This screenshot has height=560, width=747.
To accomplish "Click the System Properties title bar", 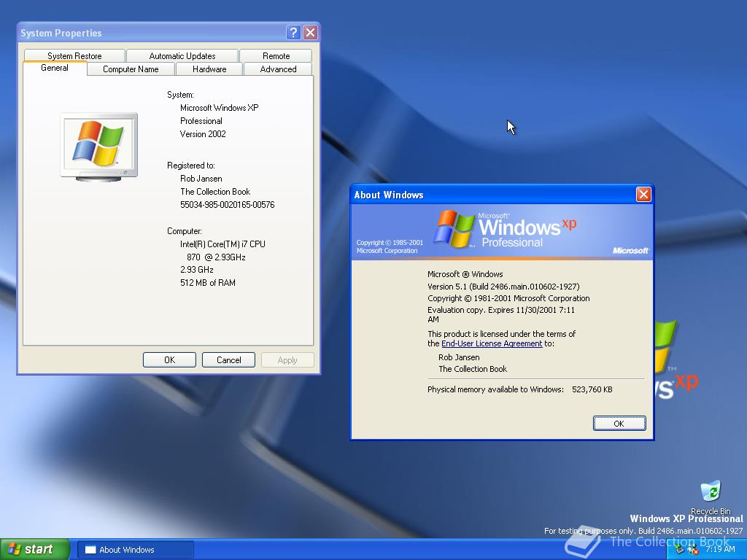I will point(152,33).
